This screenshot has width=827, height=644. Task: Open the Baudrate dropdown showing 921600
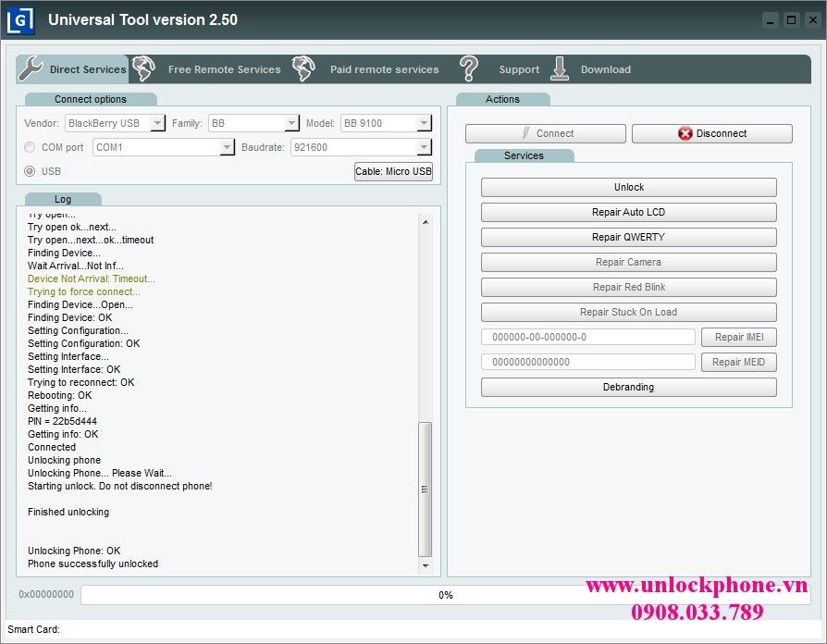(424, 147)
